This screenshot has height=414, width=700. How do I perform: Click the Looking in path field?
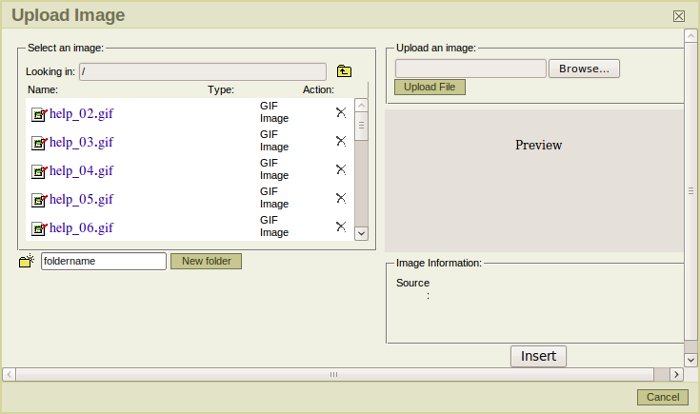click(x=203, y=72)
